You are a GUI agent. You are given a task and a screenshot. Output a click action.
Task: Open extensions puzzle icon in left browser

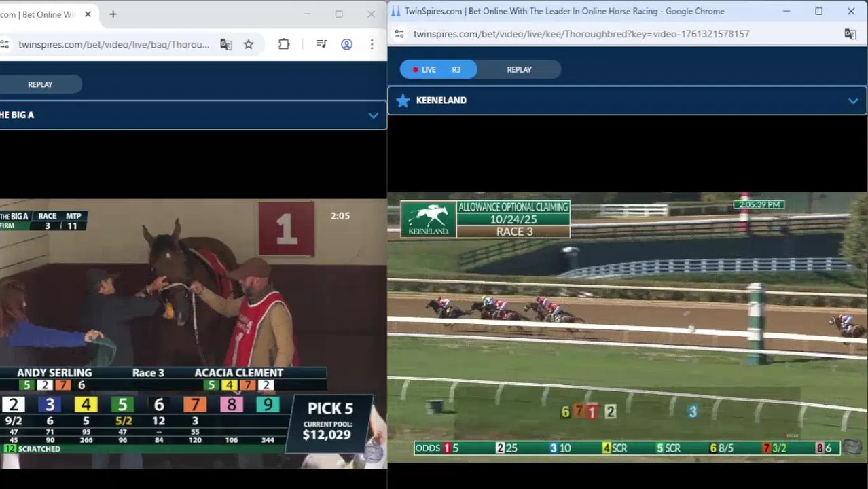pos(284,44)
